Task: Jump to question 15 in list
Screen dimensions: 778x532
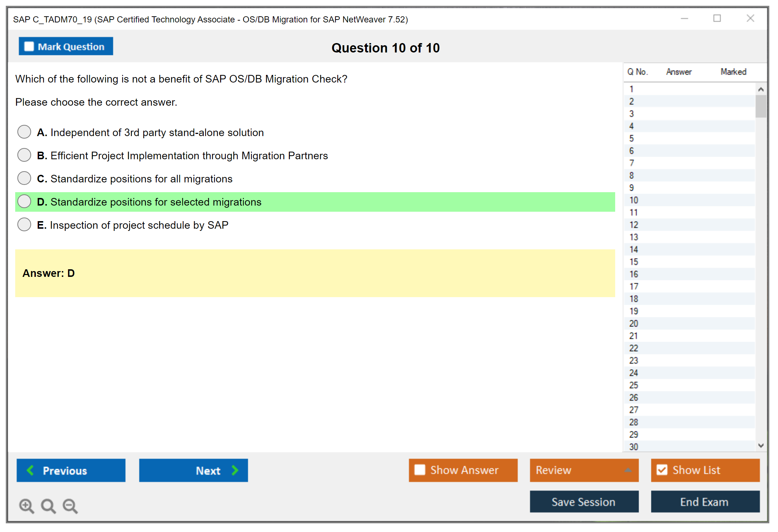Action: 634,262
